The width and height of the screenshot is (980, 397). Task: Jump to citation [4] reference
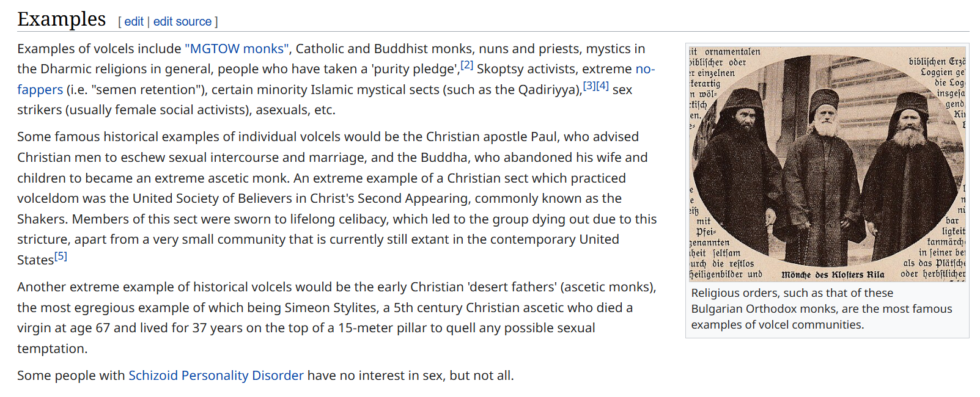(602, 86)
